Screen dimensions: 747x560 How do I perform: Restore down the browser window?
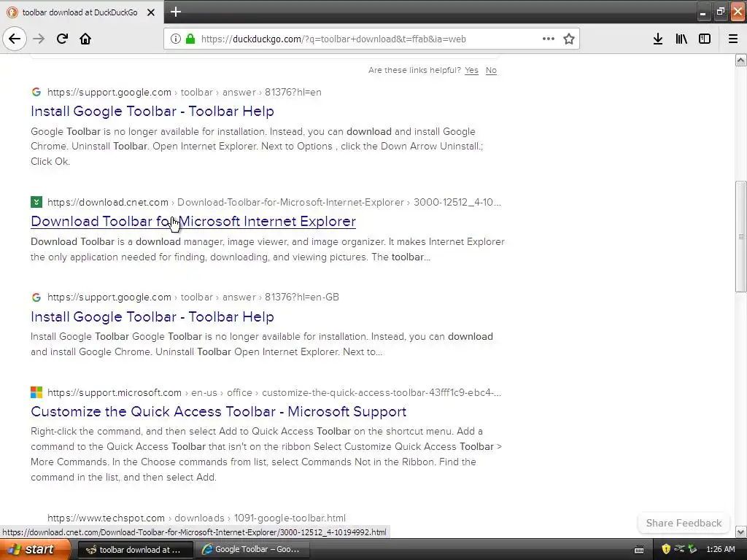[x=720, y=12]
